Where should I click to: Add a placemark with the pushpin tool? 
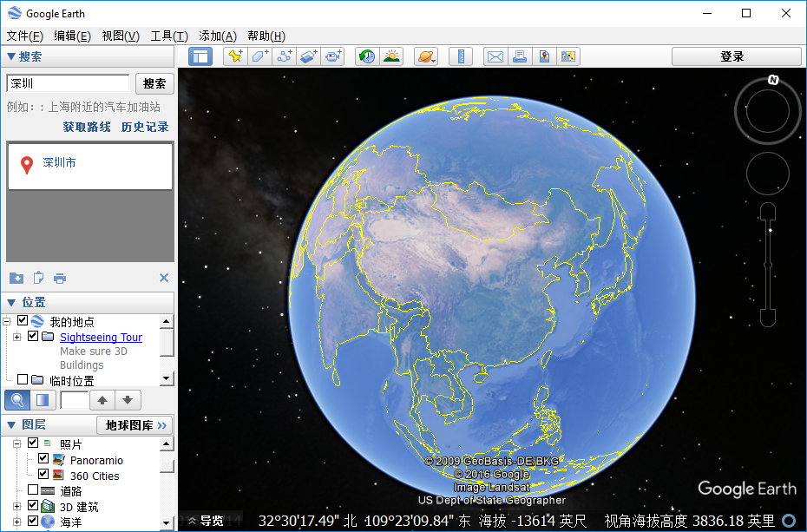(x=235, y=56)
